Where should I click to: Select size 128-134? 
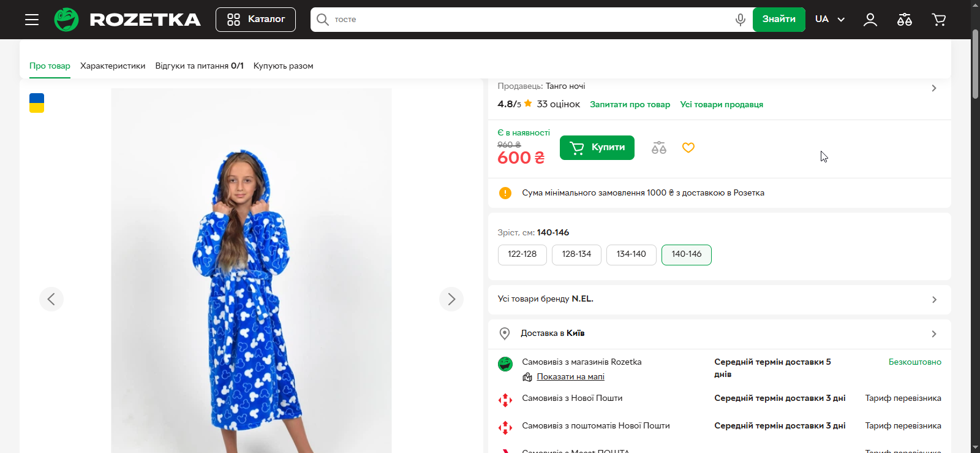576,254
